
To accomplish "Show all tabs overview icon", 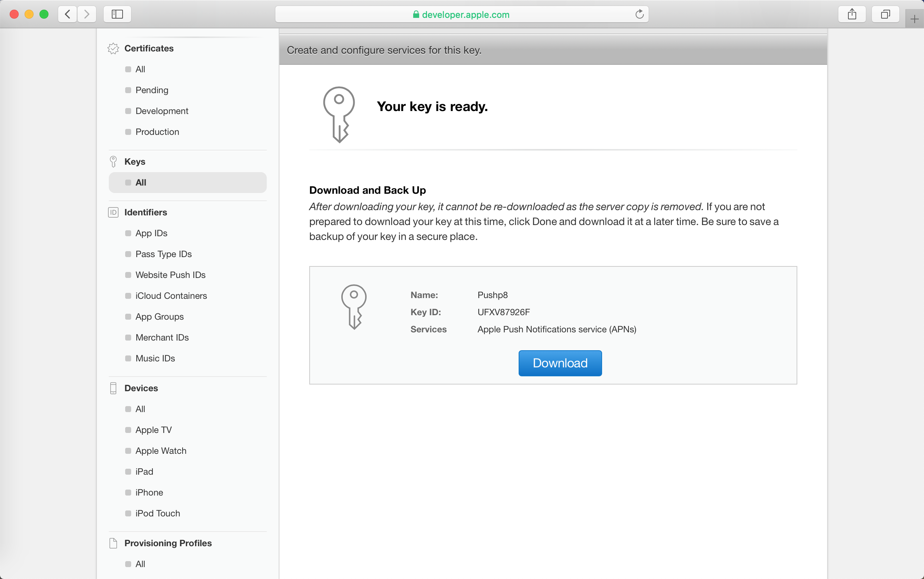I will point(885,15).
